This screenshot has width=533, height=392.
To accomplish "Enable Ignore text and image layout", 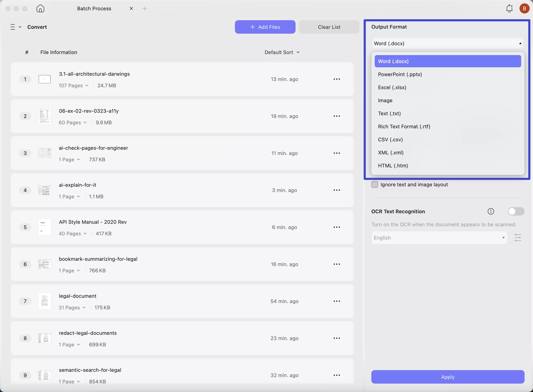I will [374, 184].
